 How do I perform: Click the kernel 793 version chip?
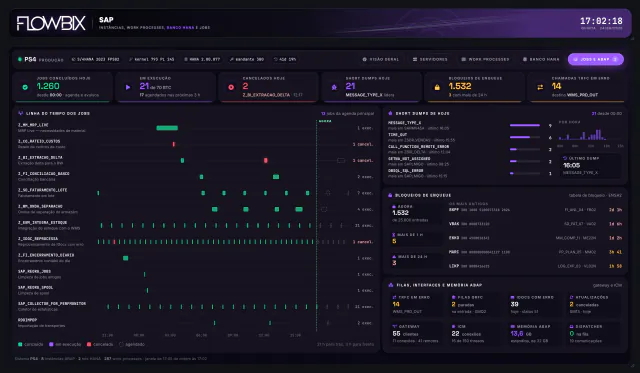coord(151,59)
